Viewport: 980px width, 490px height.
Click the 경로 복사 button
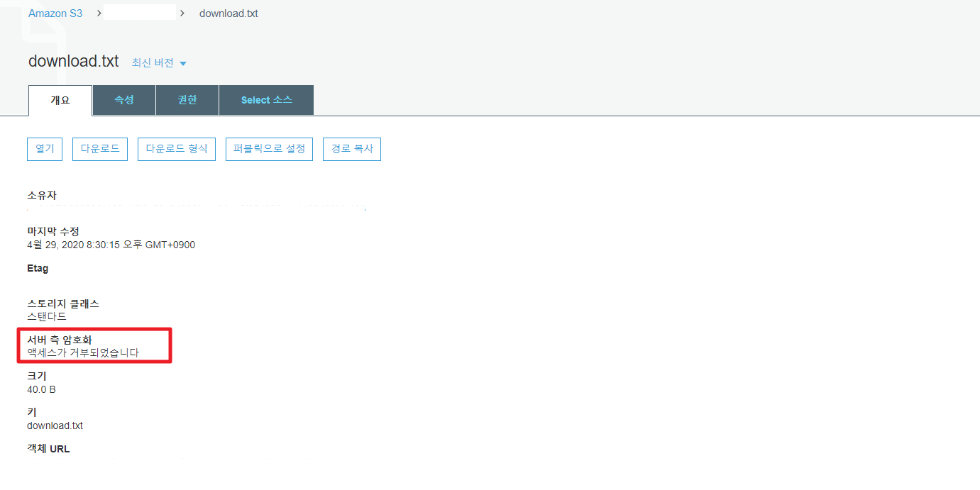(x=352, y=149)
